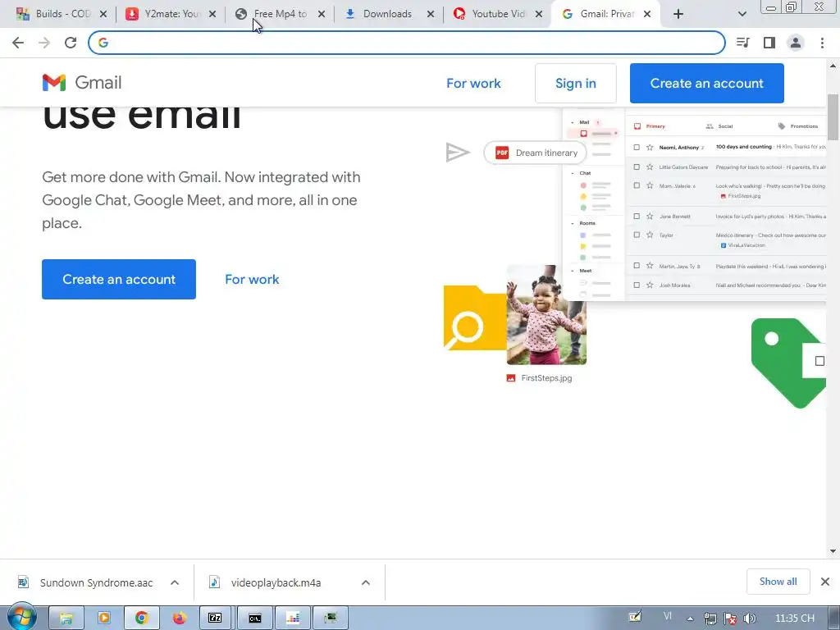Tick checkbox for Naomi, Anthony email

coord(637,147)
